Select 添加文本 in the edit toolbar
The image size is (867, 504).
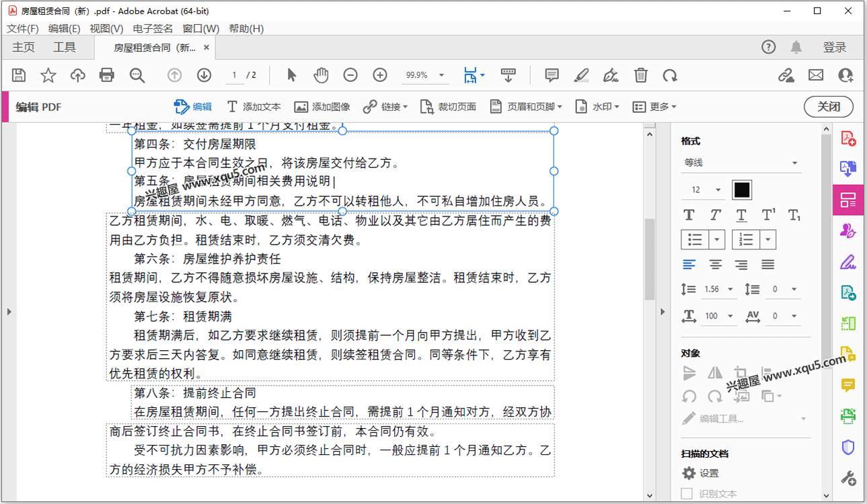tap(254, 107)
